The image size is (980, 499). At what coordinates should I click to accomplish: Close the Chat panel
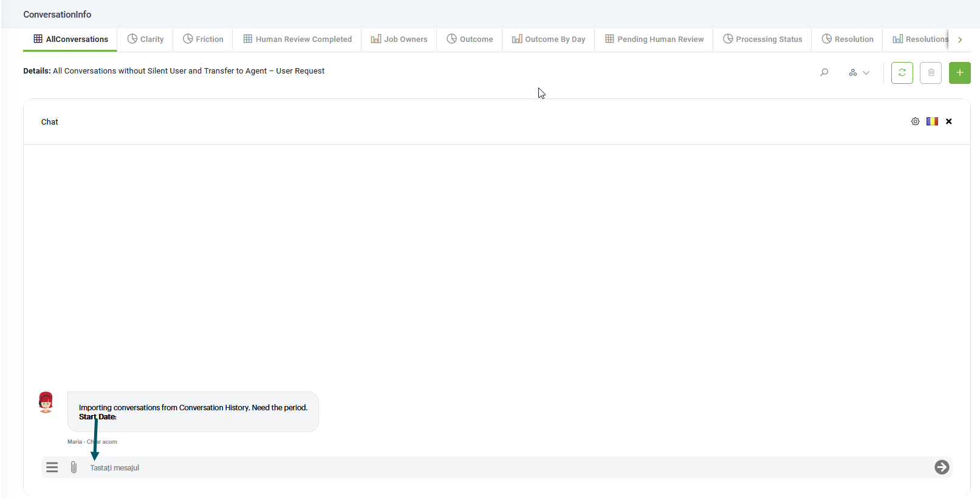(948, 122)
